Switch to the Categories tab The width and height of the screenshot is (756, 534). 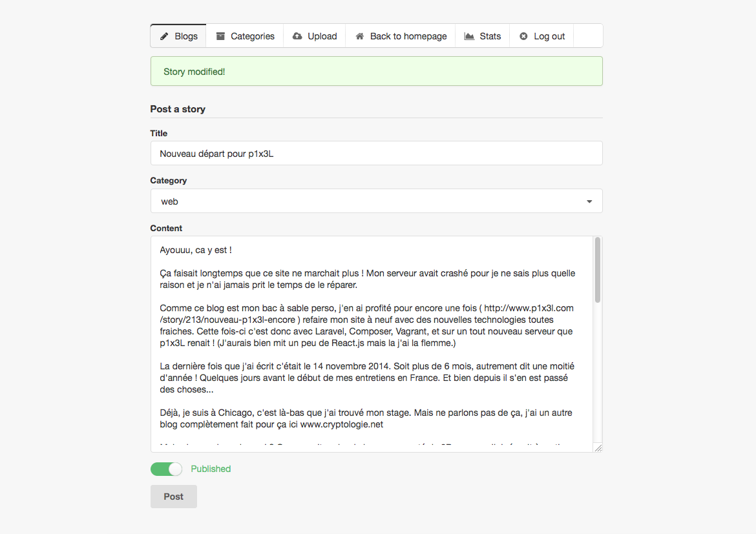click(x=253, y=36)
